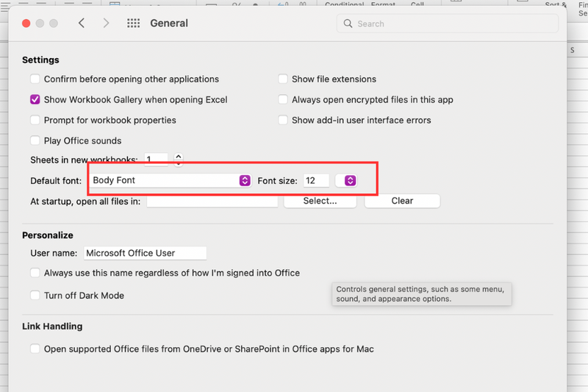Click the Font size value field

point(316,180)
